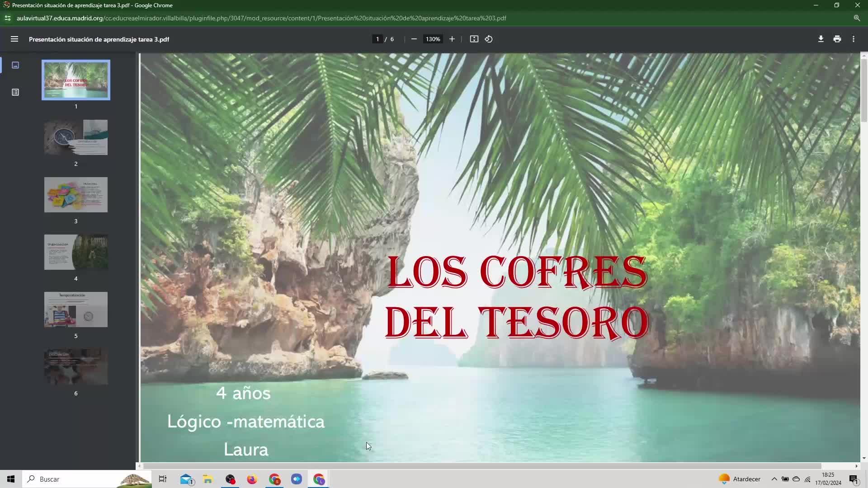
Task: Print the PDF document
Action: (x=837, y=39)
